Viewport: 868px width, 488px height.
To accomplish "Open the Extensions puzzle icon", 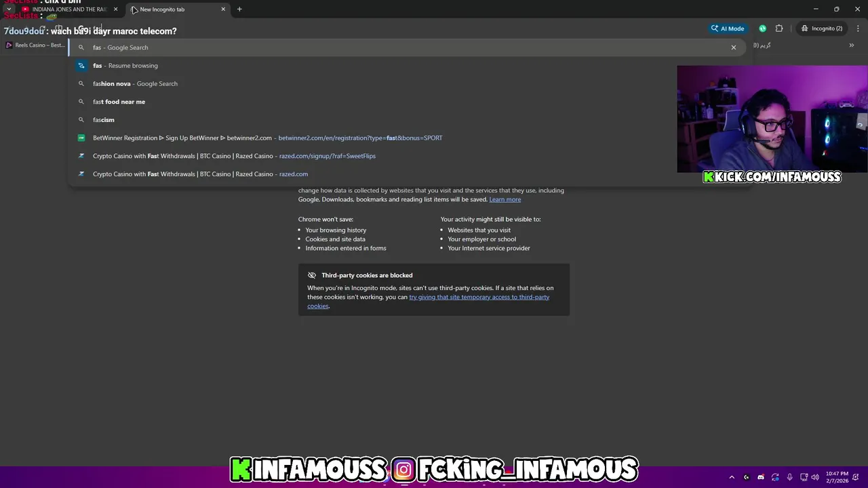I will tap(779, 28).
